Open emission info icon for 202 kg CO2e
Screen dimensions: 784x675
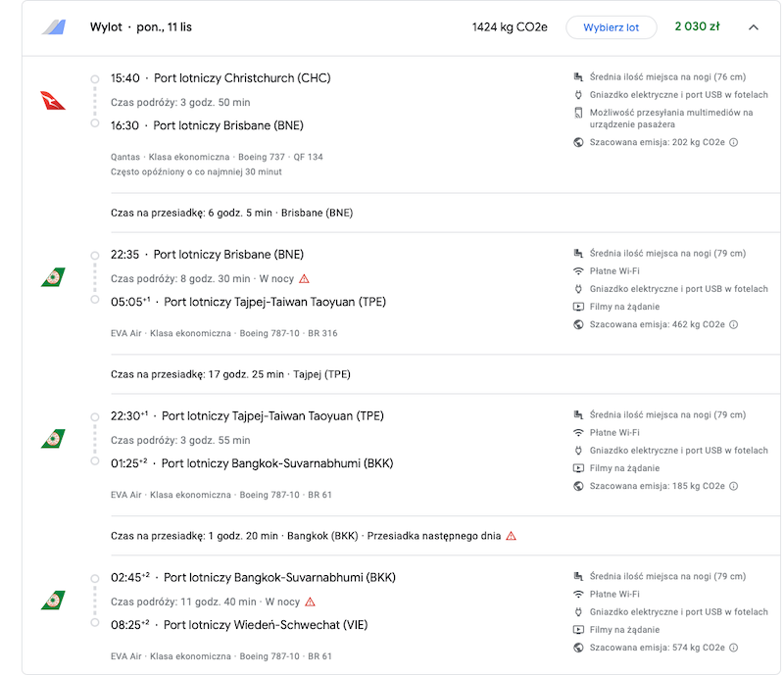coord(733,142)
